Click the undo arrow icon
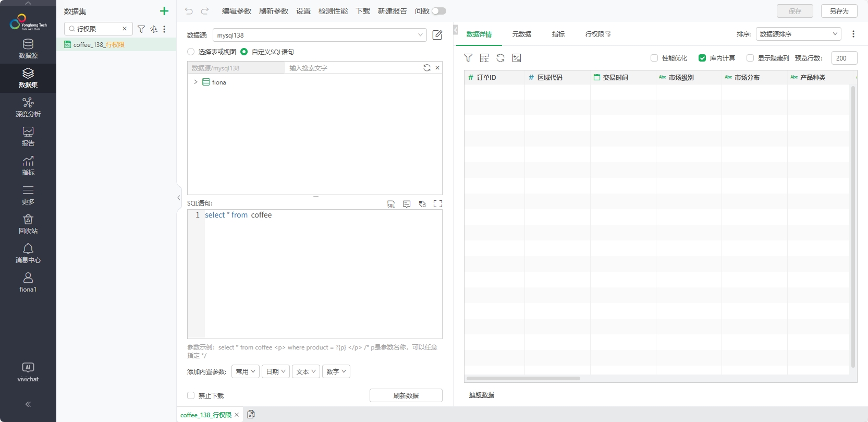Screen dimensions: 868x422 [x=189, y=11]
